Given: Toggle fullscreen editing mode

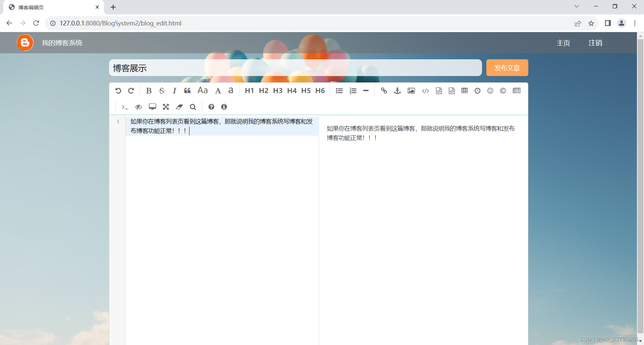Looking at the screenshot, I should tap(166, 107).
